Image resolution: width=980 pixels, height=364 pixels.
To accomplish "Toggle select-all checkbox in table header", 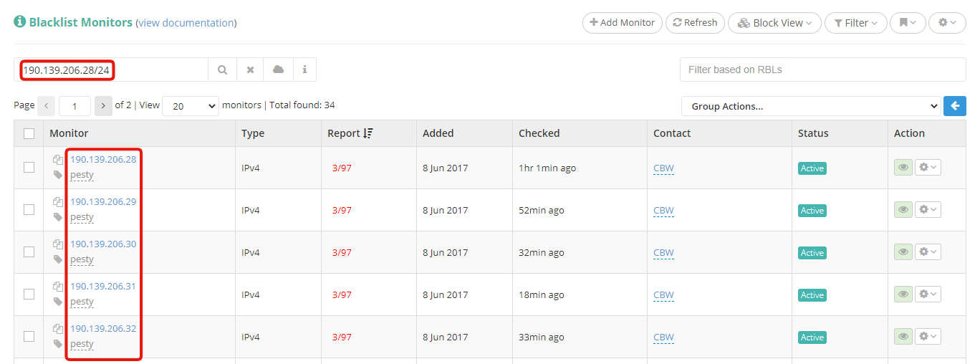I will pos(29,133).
